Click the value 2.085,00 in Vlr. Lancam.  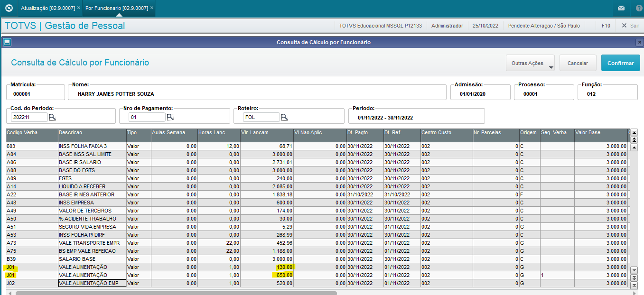tap(282, 186)
